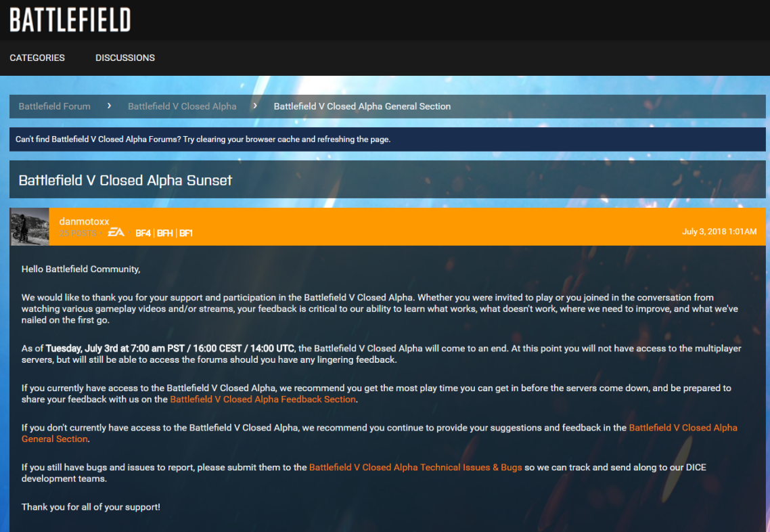Open danmotoxx user profile name
This screenshot has height=532, width=770.
(x=84, y=221)
